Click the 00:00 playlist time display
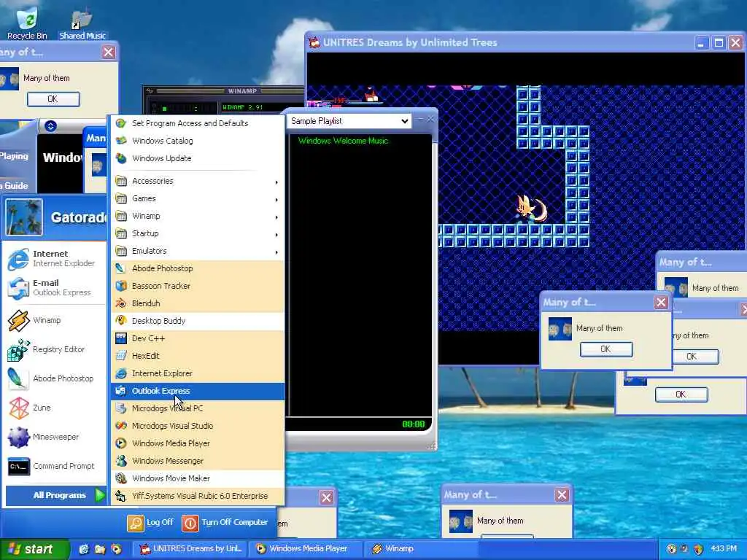This screenshot has width=747, height=560. click(x=413, y=424)
